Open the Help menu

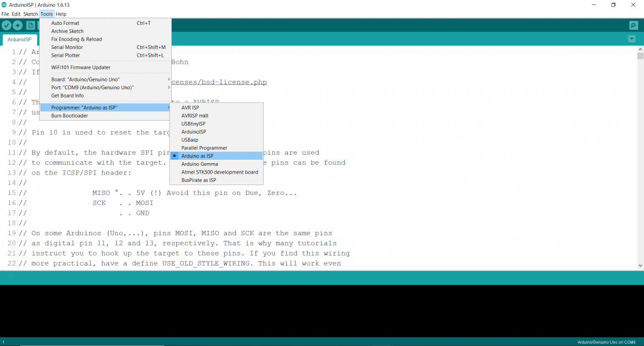click(61, 14)
